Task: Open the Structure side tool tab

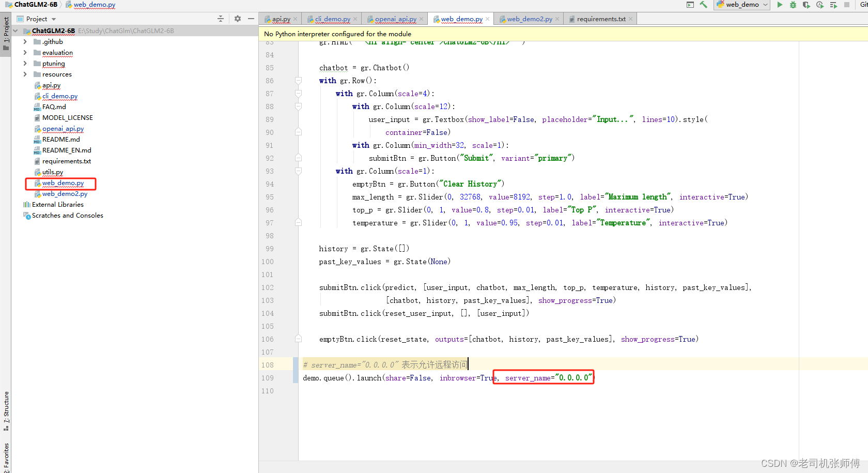Action: coord(6,411)
